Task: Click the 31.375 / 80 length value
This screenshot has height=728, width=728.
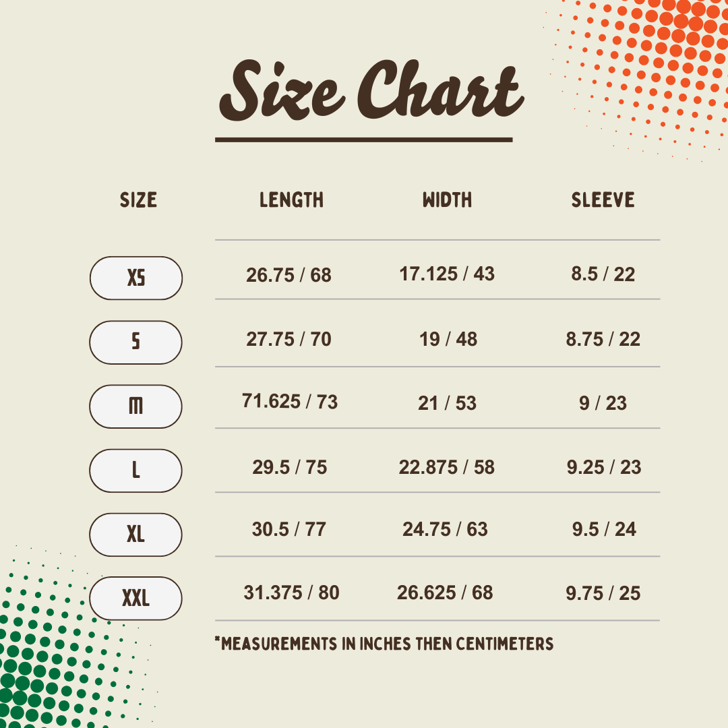Action: (291, 593)
